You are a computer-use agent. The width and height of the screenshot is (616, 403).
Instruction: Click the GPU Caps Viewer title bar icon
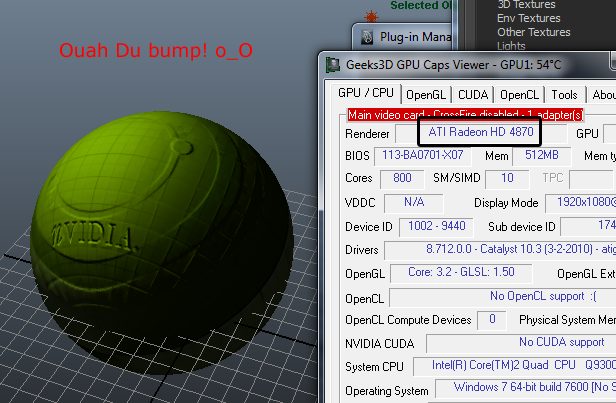tap(333, 65)
